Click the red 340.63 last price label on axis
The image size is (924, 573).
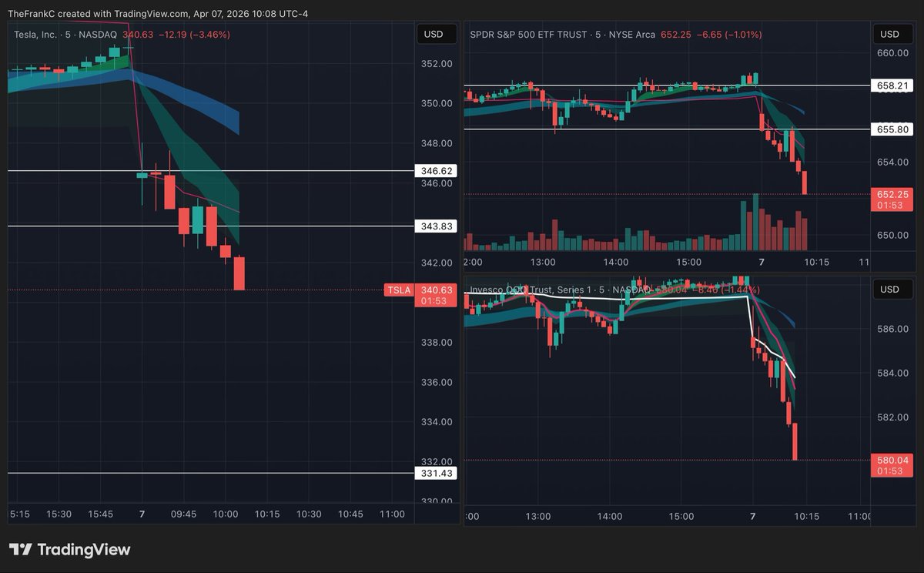pyautogui.click(x=436, y=295)
